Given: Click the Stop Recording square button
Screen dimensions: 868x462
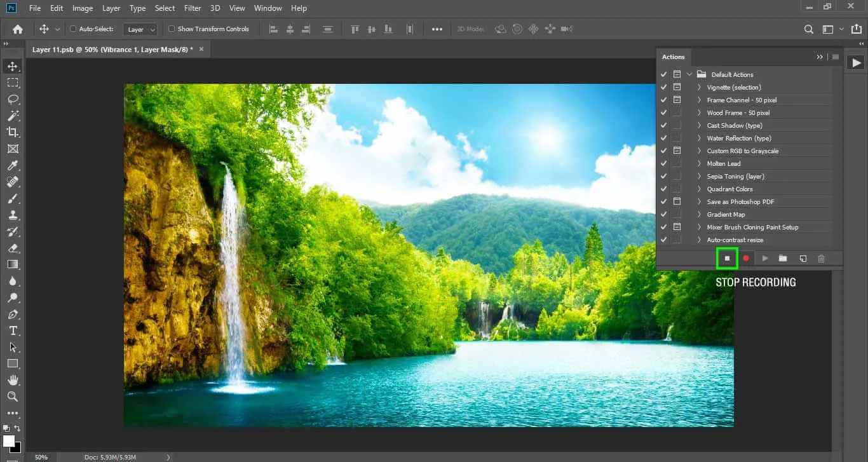Looking at the screenshot, I should (x=727, y=259).
